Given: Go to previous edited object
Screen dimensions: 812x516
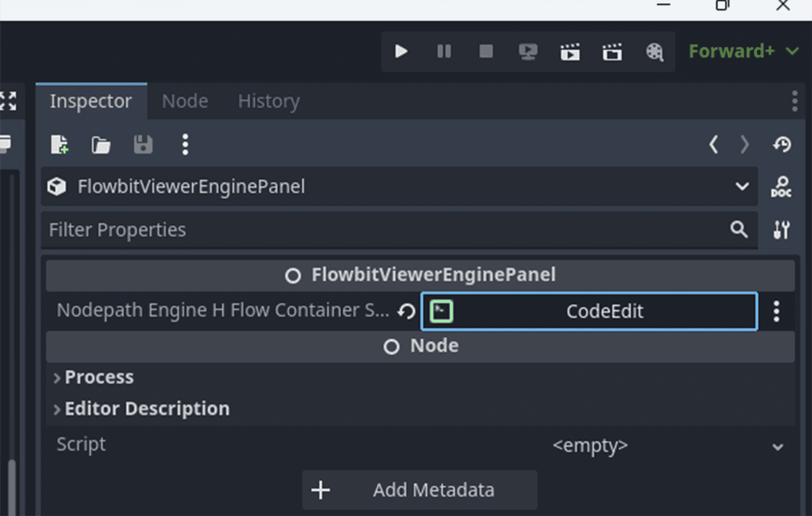Looking at the screenshot, I should 714,144.
